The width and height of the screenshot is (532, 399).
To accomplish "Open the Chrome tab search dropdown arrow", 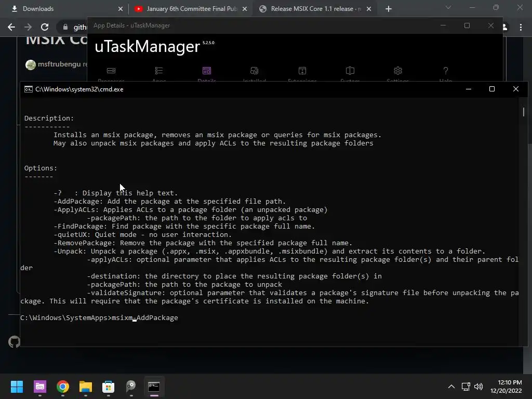I will coord(448,7).
